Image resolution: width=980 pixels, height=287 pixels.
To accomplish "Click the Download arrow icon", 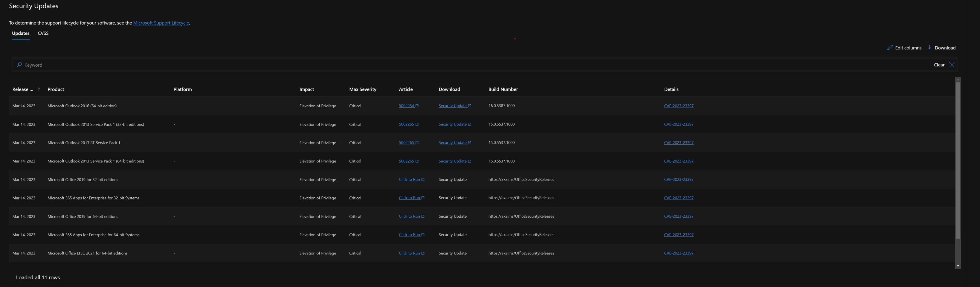I will pos(930,48).
